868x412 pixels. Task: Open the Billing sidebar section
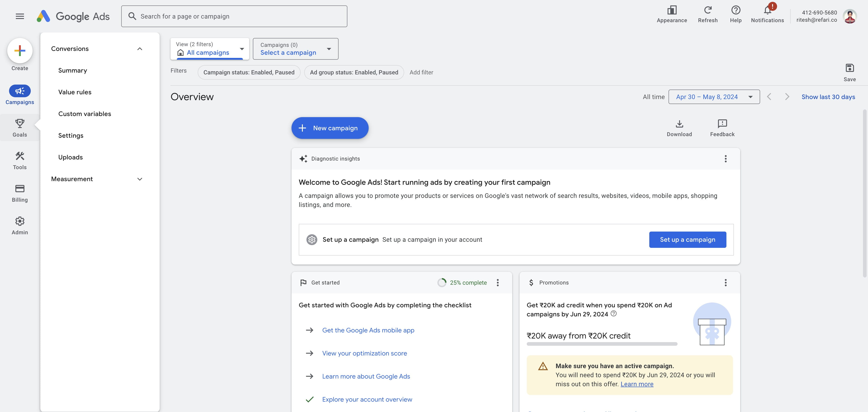click(x=20, y=193)
